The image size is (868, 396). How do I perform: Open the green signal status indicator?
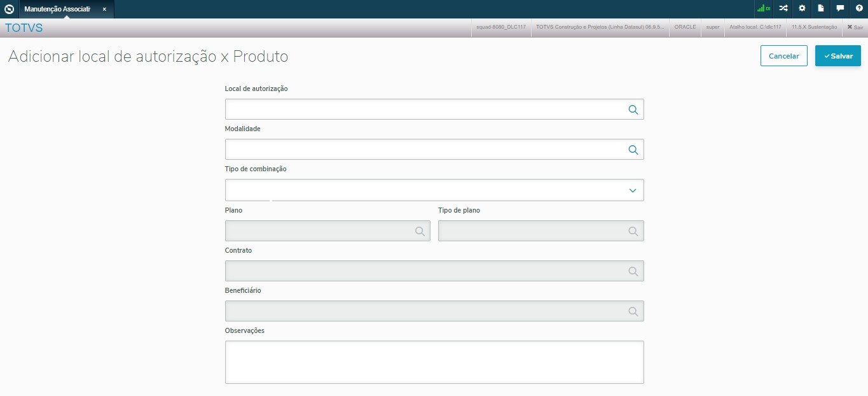[x=764, y=9]
